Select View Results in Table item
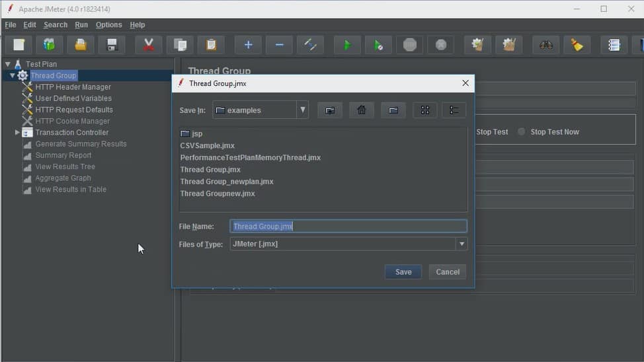The image size is (644, 362). [x=71, y=189]
